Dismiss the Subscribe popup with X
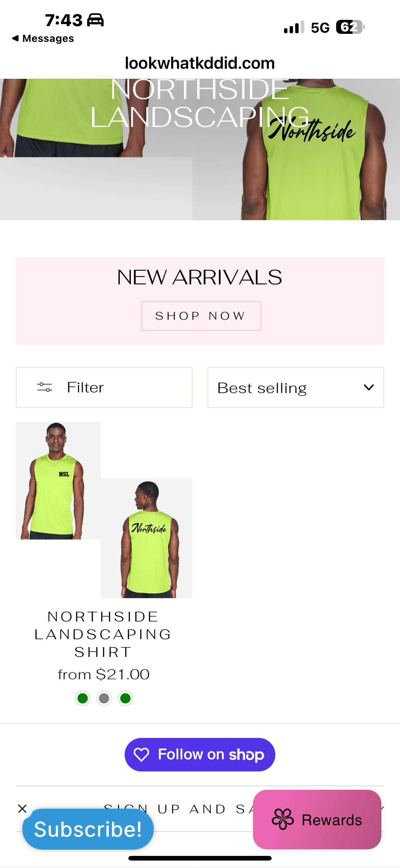 (22, 808)
